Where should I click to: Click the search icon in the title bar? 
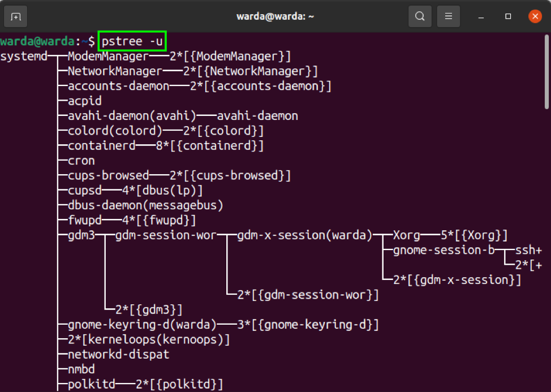(x=420, y=16)
